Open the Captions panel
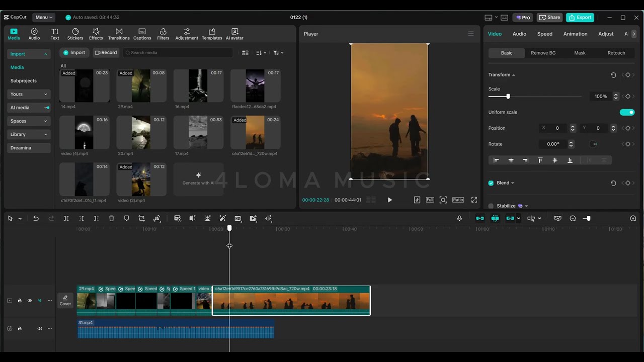This screenshot has width=644, height=362. 142,34
